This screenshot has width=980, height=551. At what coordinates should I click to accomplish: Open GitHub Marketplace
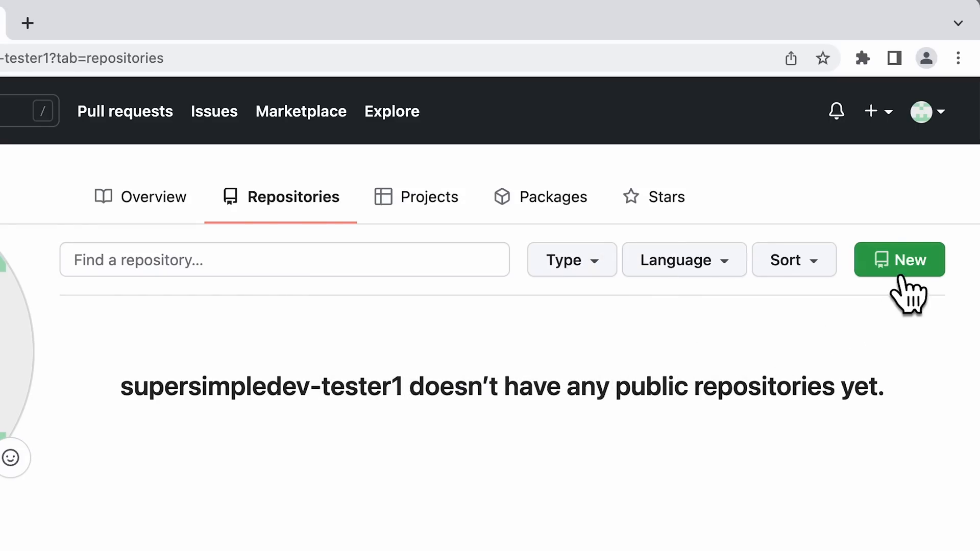point(301,111)
